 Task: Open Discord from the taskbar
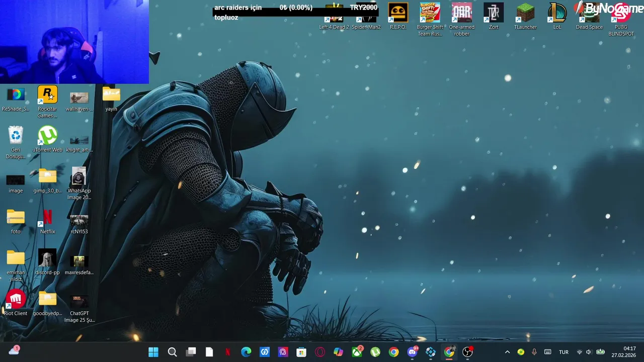point(413,352)
